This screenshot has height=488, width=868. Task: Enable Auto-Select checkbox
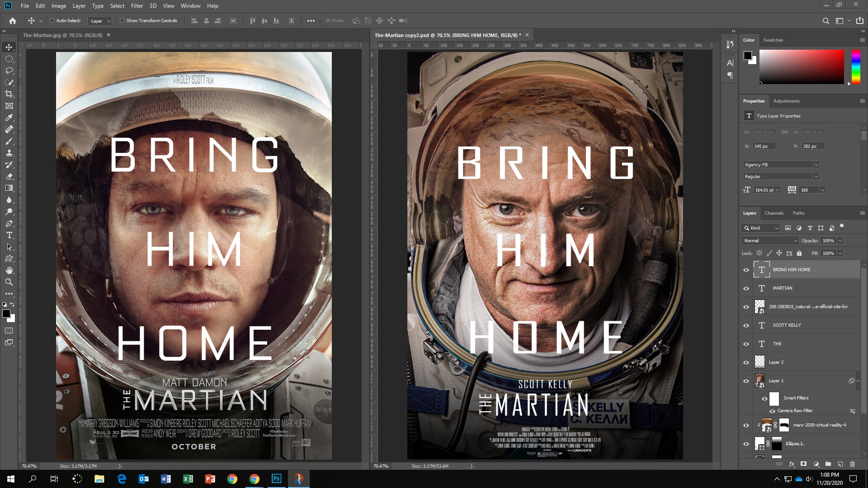click(52, 20)
